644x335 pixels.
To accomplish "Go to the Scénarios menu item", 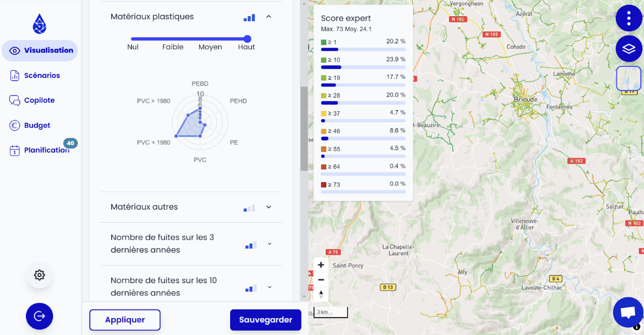I will [x=42, y=76].
